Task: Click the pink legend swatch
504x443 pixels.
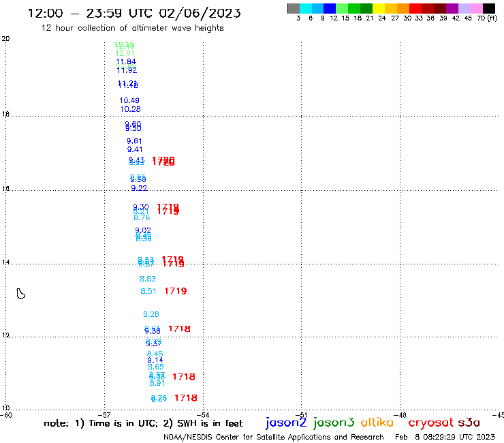Action: coord(476,8)
